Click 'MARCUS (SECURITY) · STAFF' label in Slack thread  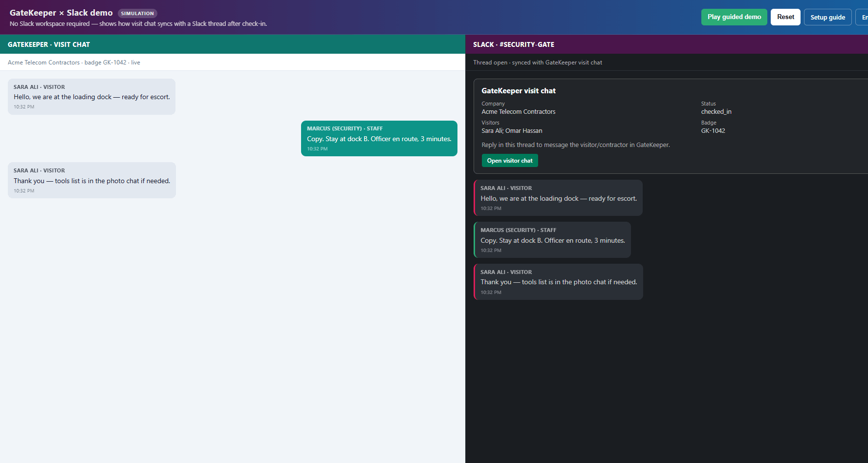[x=518, y=230]
